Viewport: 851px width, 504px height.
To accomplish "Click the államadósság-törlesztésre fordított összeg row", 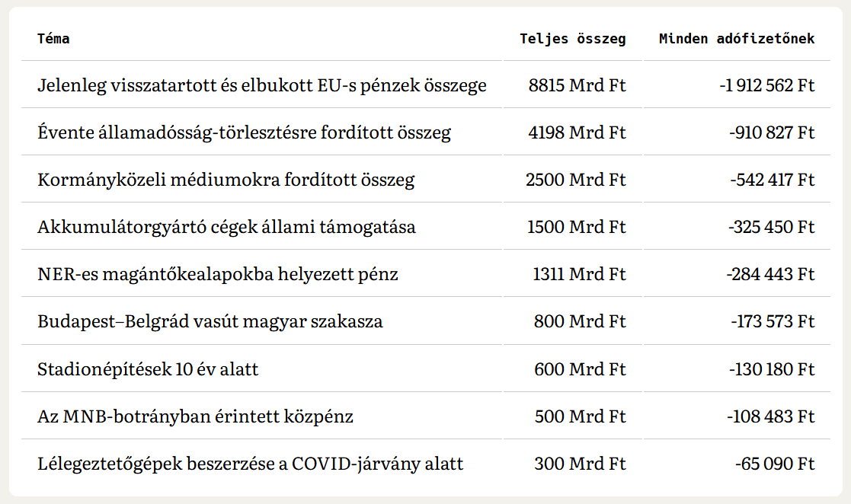I will [x=244, y=132].
